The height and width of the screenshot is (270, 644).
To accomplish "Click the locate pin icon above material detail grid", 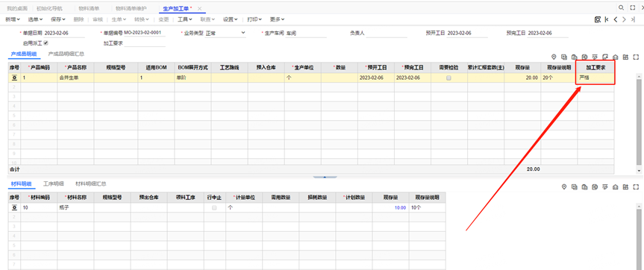I will (564, 186).
